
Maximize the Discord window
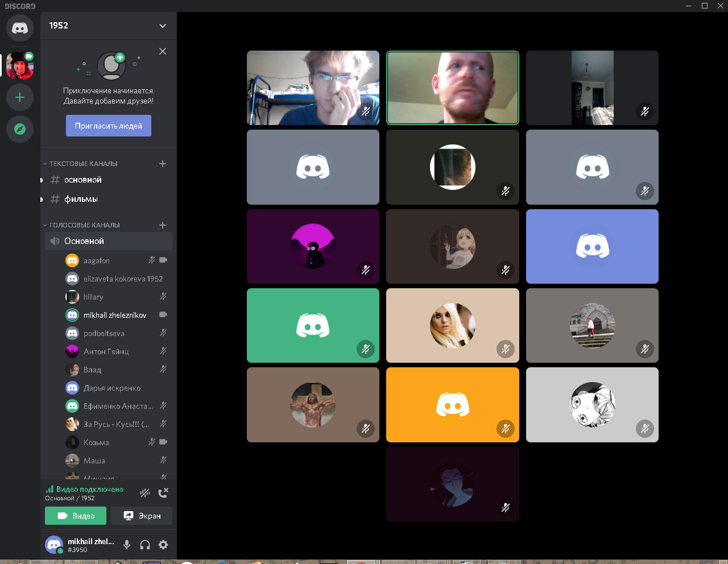click(x=705, y=6)
